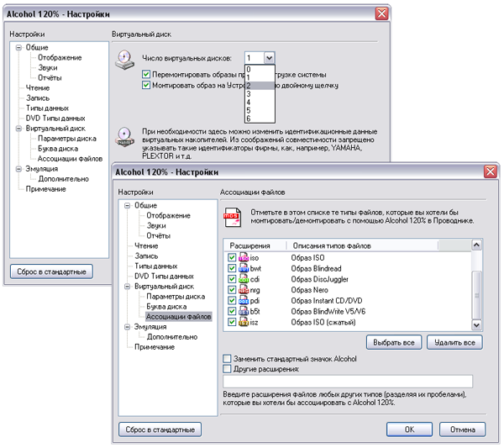Confirm settings with the OK button

tap(409, 430)
